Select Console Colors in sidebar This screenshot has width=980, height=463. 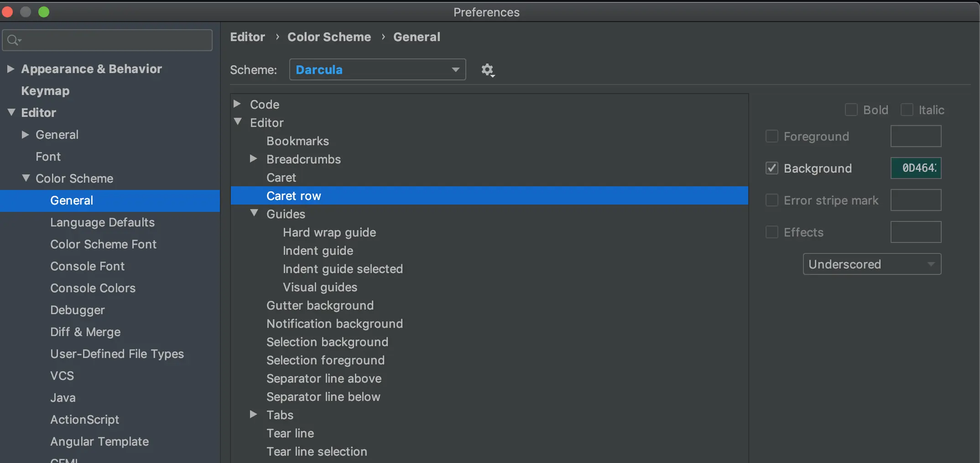[x=93, y=288]
